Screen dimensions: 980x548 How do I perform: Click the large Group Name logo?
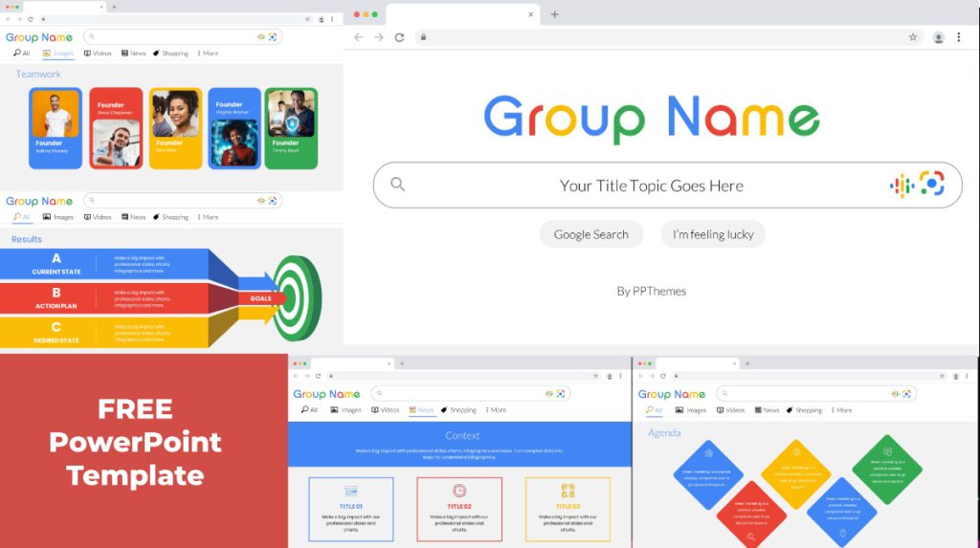(x=651, y=118)
